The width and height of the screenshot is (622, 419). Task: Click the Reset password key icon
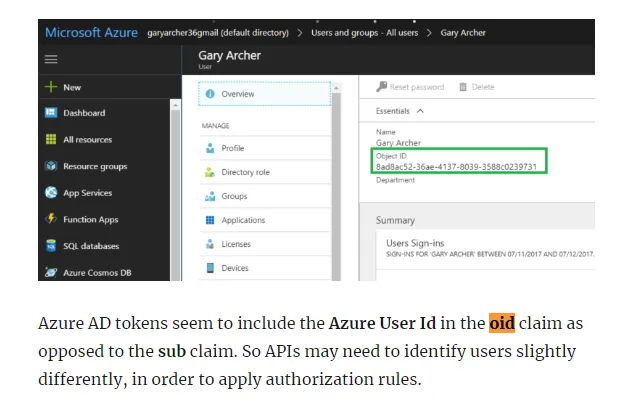click(x=381, y=86)
